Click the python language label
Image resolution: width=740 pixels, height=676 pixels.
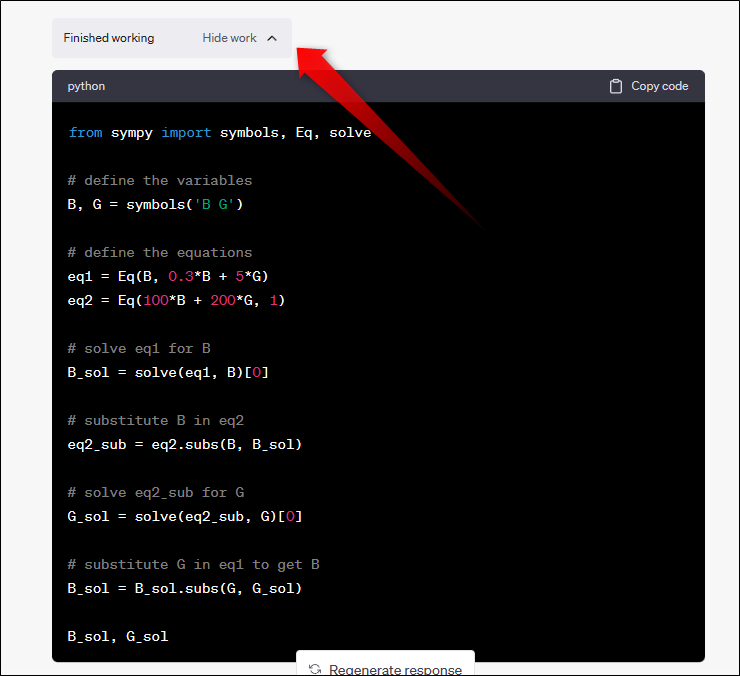tap(86, 86)
